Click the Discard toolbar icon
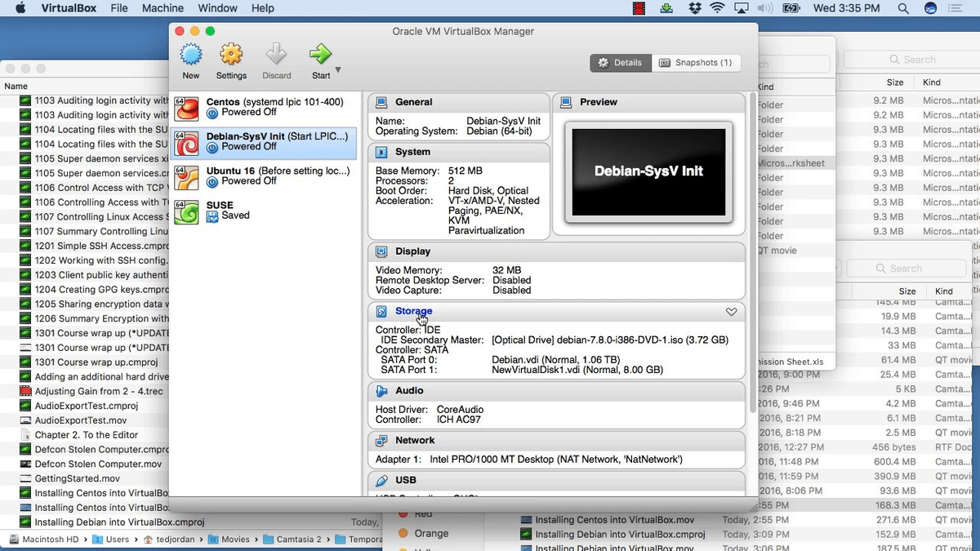 point(276,56)
